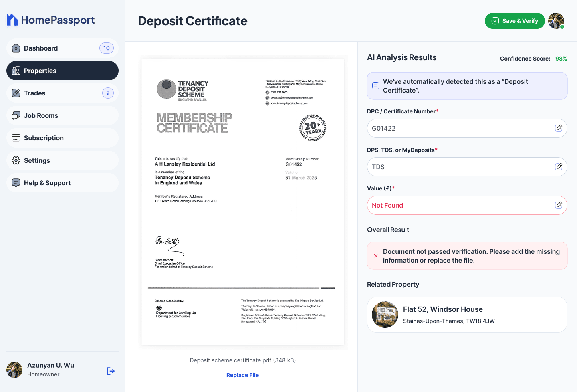The image size is (577, 392).
Task: Click the detected document type icon
Action: (x=376, y=86)
